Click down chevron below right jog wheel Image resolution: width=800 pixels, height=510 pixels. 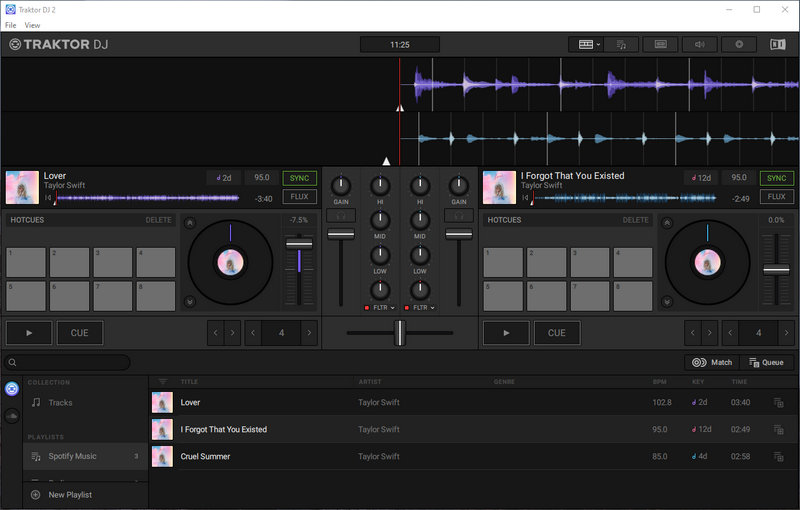tap(667, 302)
